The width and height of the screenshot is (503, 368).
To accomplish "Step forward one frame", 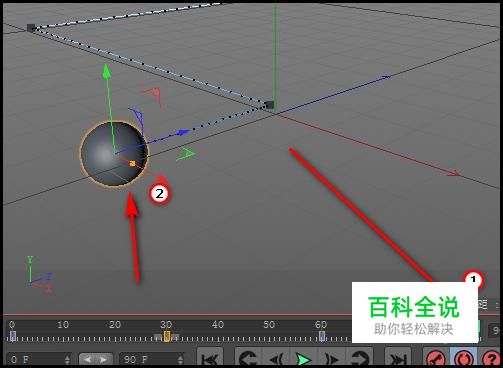I will 332,359.
